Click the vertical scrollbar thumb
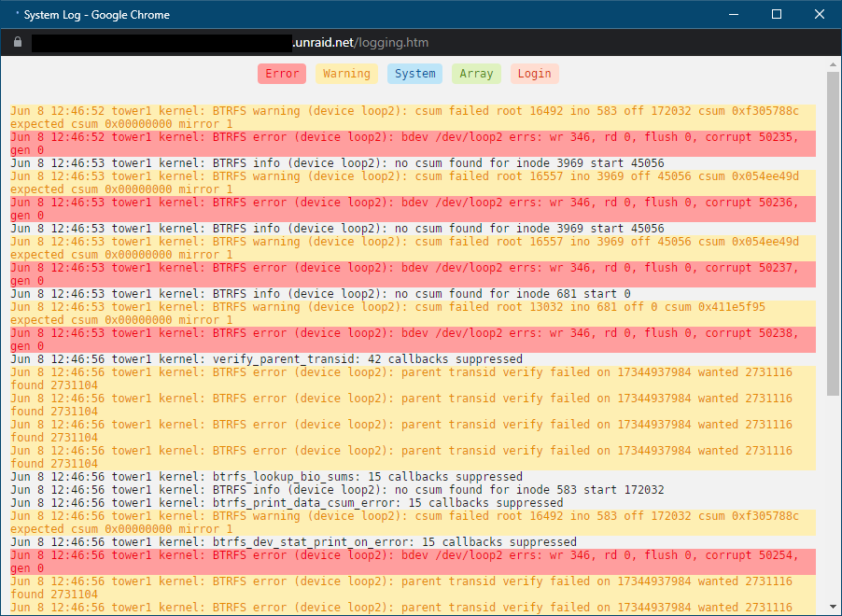Image resolution: width=842 pixels, height=616 pixels. (x=833, y=233)
